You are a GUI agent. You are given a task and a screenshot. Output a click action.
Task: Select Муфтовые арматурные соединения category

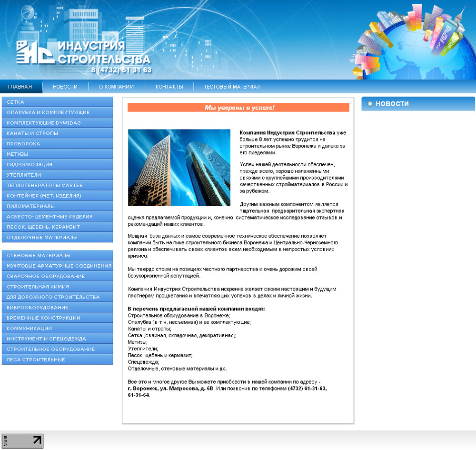(58, 266)
